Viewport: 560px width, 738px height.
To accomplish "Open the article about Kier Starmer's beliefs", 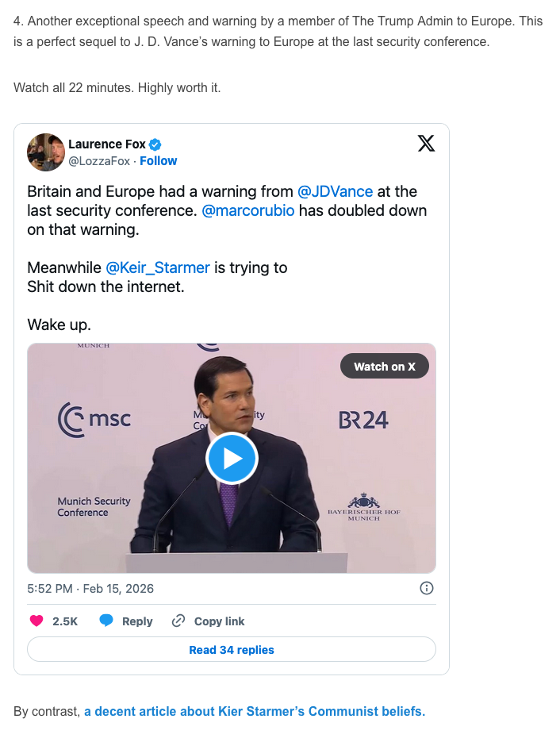I will click(x=255, y=711).
